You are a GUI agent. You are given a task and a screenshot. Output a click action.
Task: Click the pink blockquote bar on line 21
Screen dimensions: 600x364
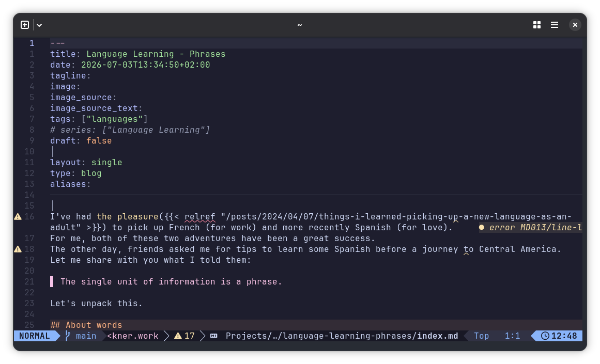click(x=52, y=282)
